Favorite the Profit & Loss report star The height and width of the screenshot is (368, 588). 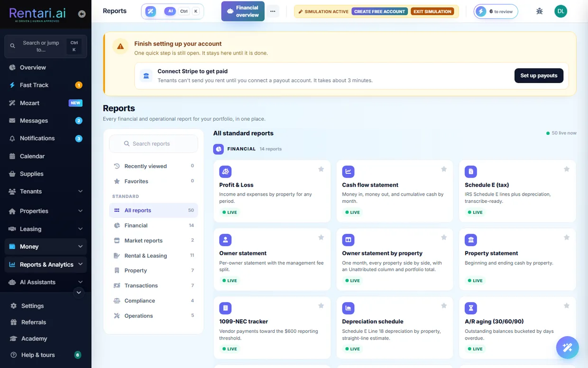321,169
